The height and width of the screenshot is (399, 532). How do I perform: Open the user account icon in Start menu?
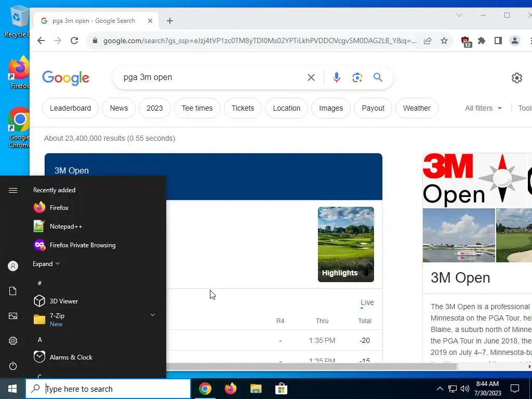pyautogui.click(x=13, y=266)
